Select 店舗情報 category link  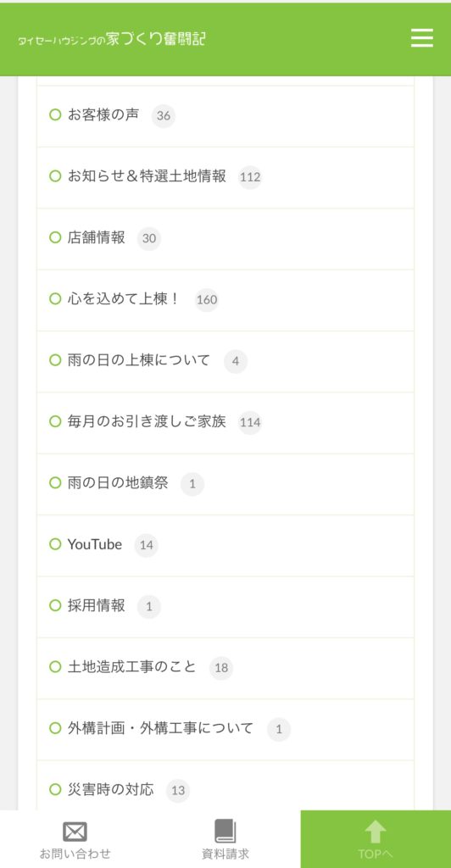pos(97,237)
